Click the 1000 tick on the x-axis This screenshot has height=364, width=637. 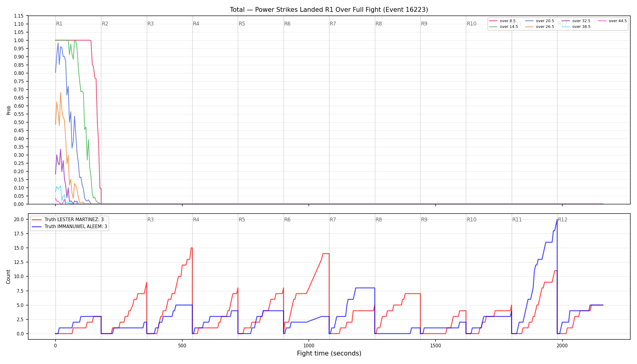click(x=309, y=345)
